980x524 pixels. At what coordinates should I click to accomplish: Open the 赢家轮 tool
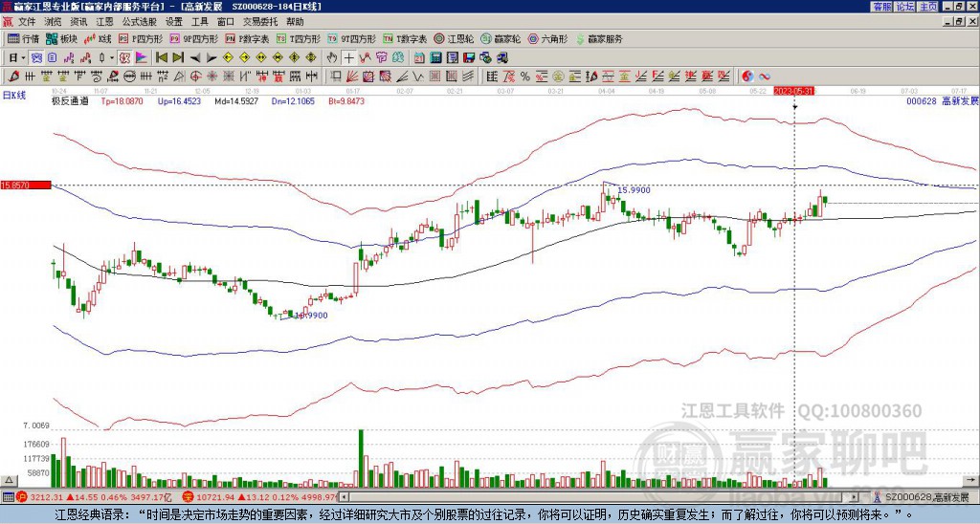click(501, 38)
